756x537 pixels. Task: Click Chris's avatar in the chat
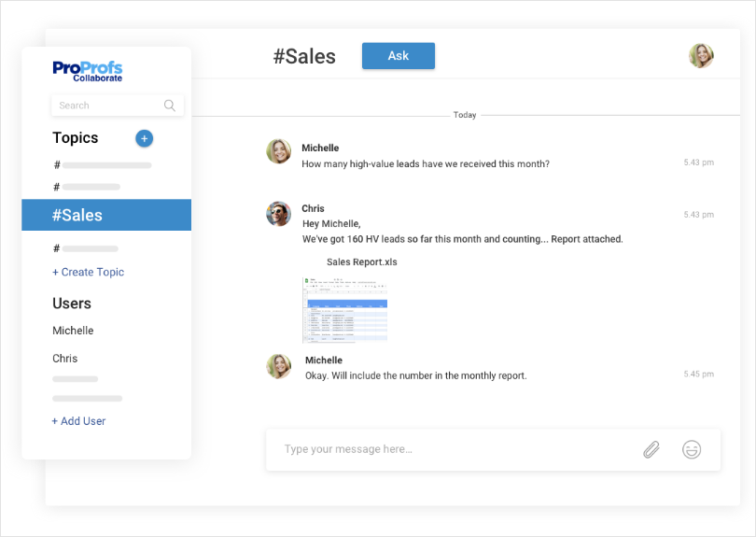pyautogui.click(x=278, y=214)
